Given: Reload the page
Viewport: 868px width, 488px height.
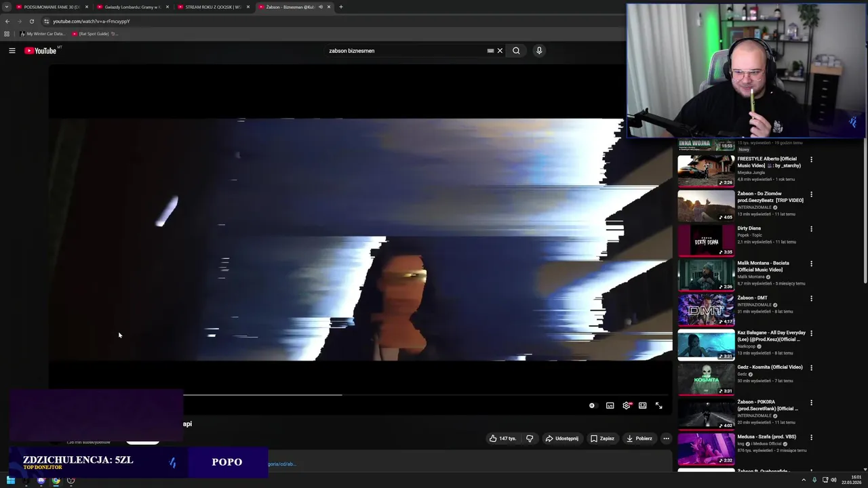Looking at the screenshot, I should click(31, 21).
